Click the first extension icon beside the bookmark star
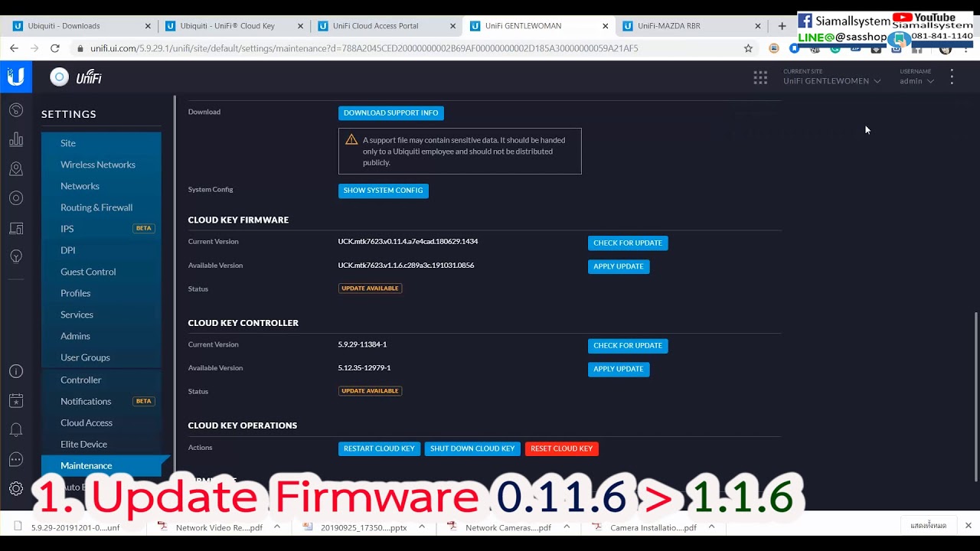This screenshot has width=980, height=551. [774, 48]
